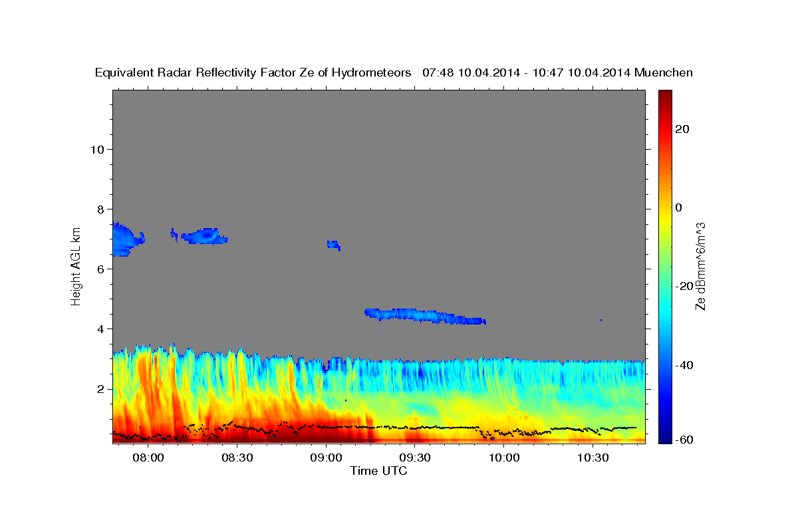
Task: Click the 08:30 time axis label
Action: tap(237, 458)
